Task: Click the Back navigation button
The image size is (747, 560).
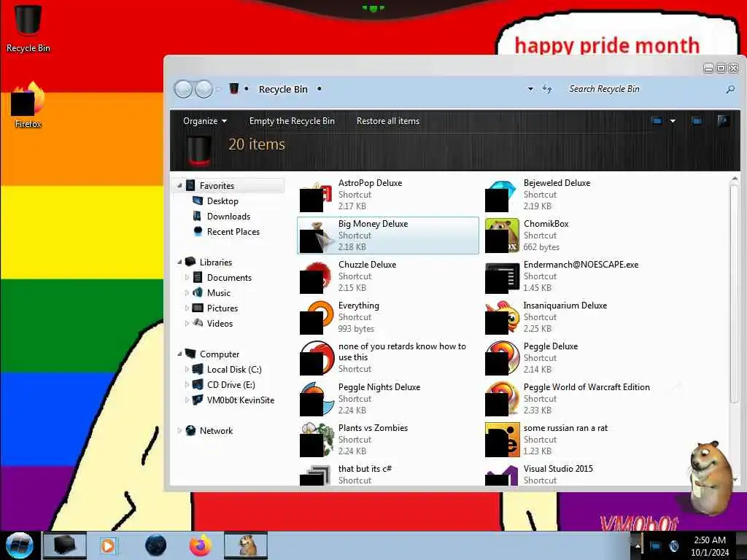Action: pos(183,89)
